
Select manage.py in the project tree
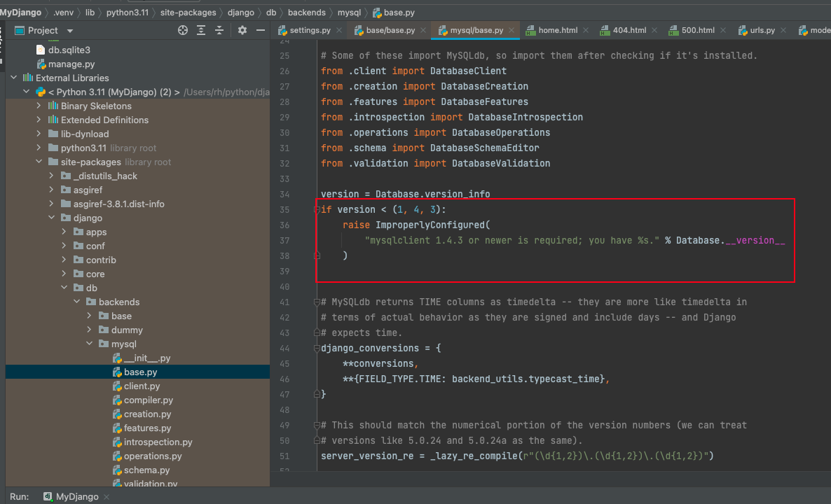coord(71,64)
